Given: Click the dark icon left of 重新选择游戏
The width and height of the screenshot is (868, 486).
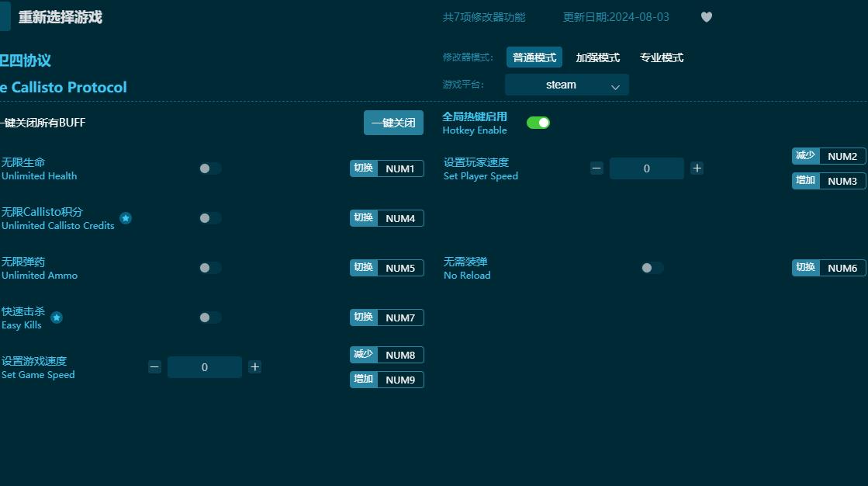Looking at the screenshot, I should coord(4,16).
